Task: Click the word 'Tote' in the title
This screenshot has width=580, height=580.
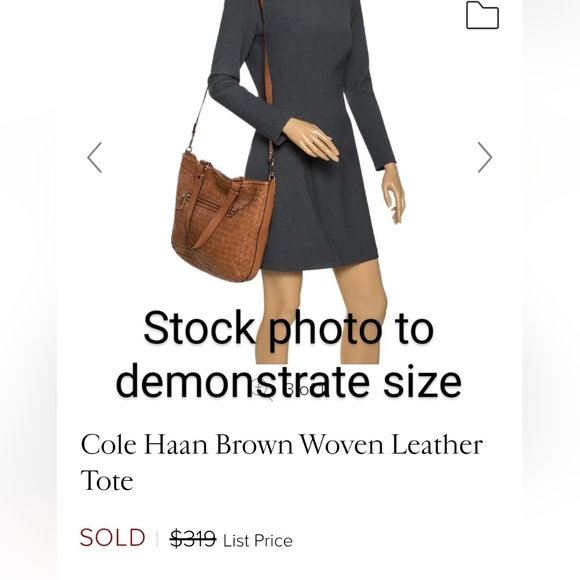Action: click(107, 480)
